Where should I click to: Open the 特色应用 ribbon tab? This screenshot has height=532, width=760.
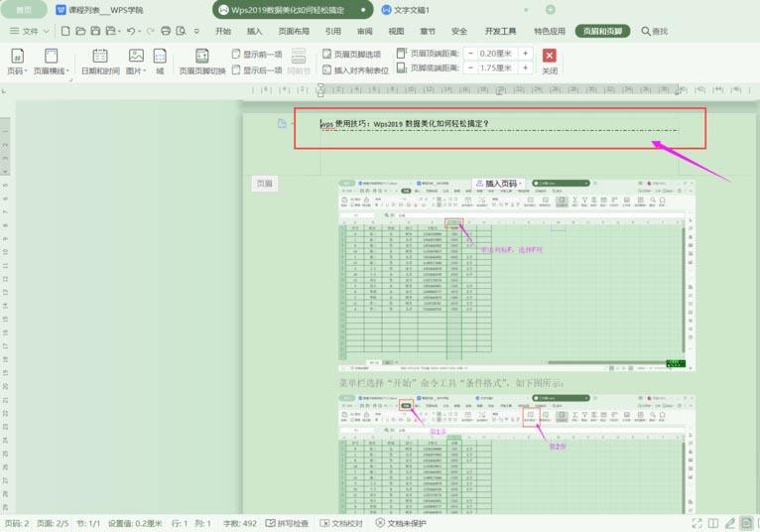coord(549,31)
